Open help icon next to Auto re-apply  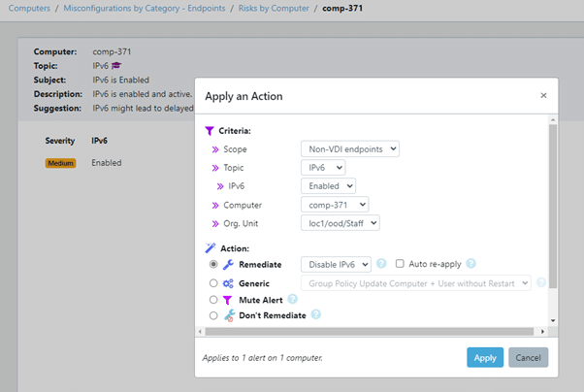coord(470,264)
